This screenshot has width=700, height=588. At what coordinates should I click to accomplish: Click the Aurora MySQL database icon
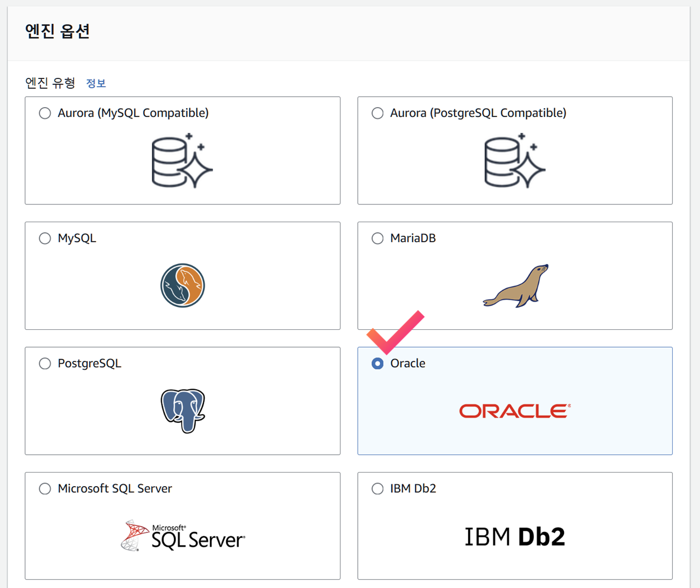point(182,160)
